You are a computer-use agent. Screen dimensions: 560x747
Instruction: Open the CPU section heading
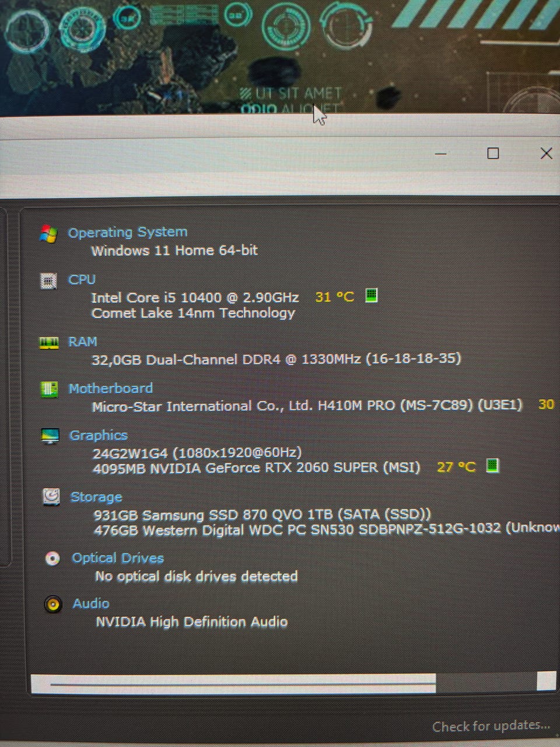pyautogui.click(x=82, y=280)
